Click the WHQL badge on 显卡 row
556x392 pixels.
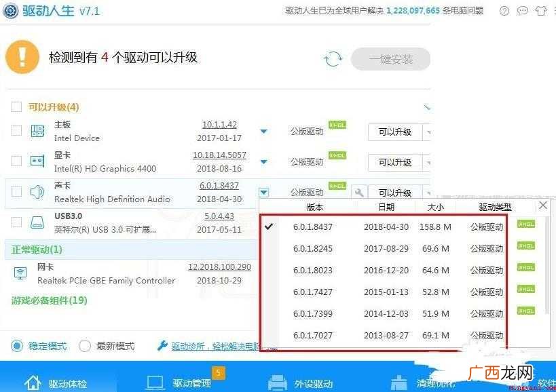pos(337,155)
